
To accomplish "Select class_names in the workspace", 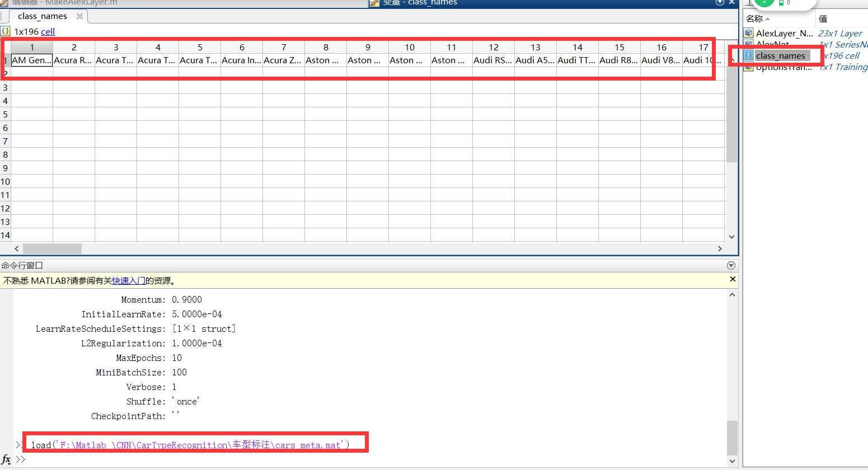I will (781, 56).
